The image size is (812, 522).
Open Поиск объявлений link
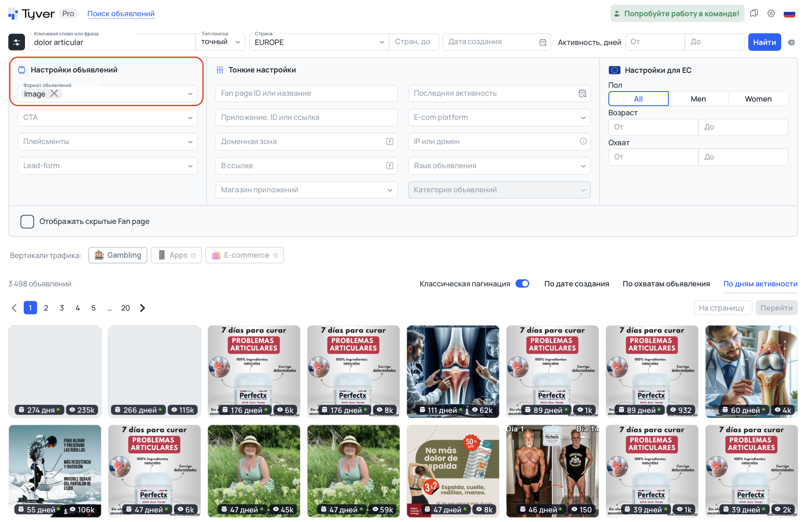point(121,14)
